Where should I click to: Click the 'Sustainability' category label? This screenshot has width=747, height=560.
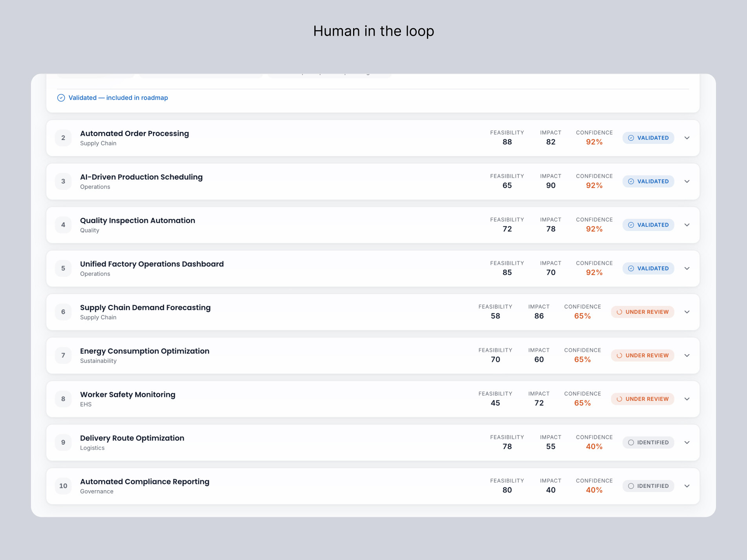click(98, 361)
